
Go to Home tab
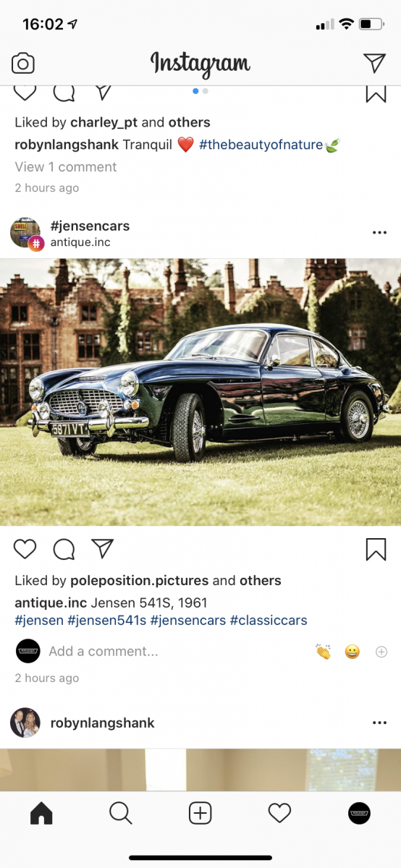point(41,814)
